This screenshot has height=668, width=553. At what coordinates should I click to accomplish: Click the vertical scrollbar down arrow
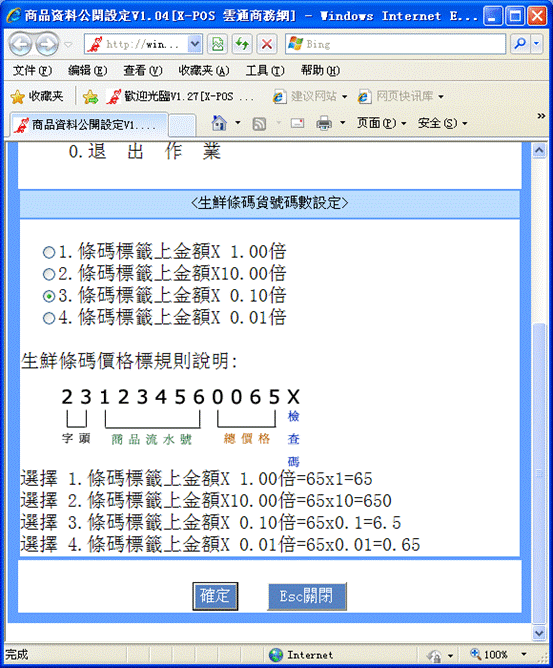(539, 633)
